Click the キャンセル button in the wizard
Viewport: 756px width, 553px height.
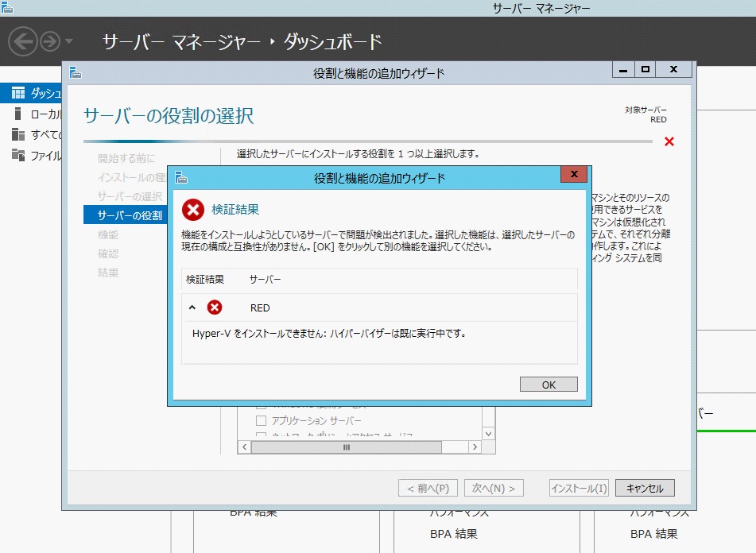click(x=645, y=488)
